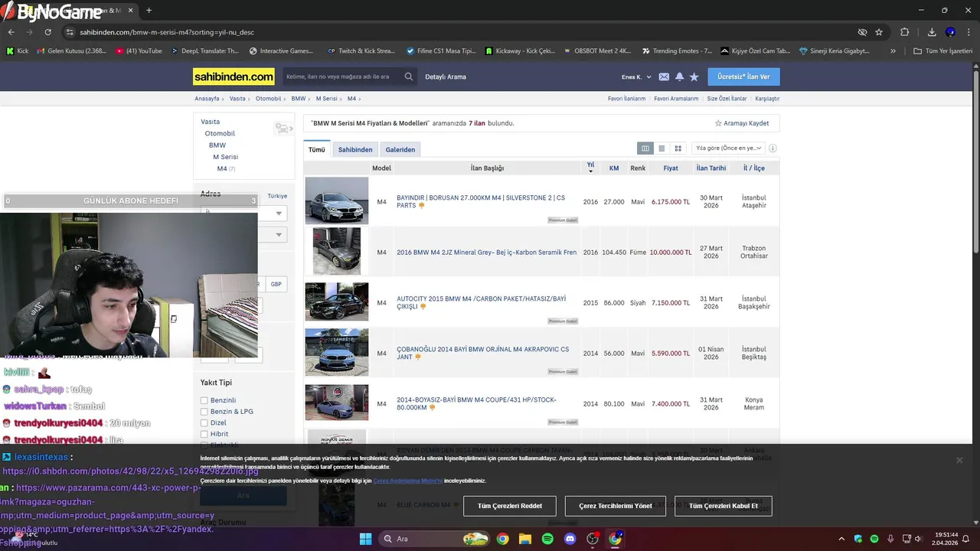Open Favori Aramalarım menu link
The height and width of the screenshot is (551, 980).
coord(676,99)
